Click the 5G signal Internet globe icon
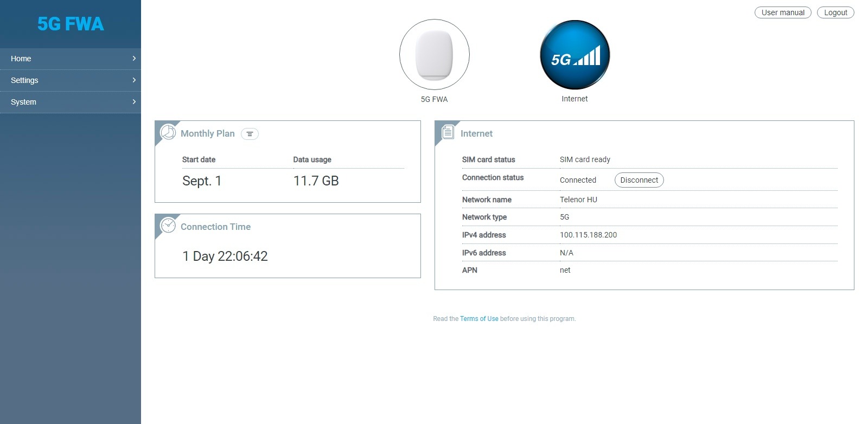Image resolution: width=868 pixels, height=424 pixels. 575,55
